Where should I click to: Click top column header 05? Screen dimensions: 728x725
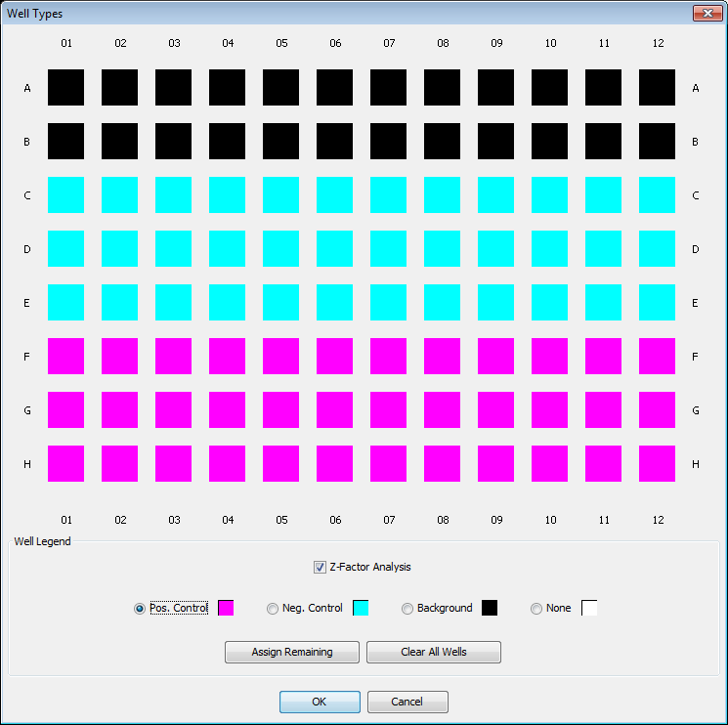tap(281, 43)
